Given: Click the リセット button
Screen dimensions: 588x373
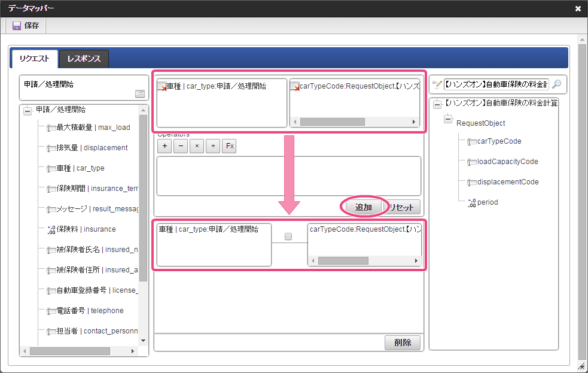Looking at the screenshot, I should coord(401,207).
